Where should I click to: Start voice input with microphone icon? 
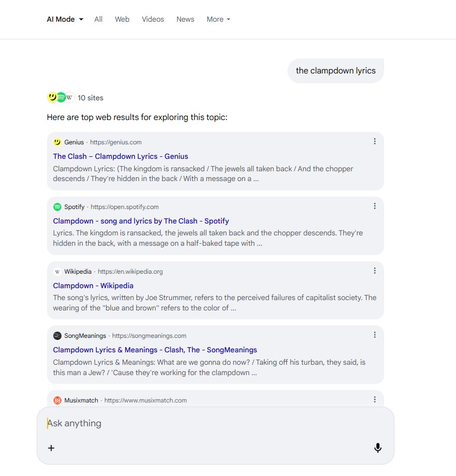point(378,448)
